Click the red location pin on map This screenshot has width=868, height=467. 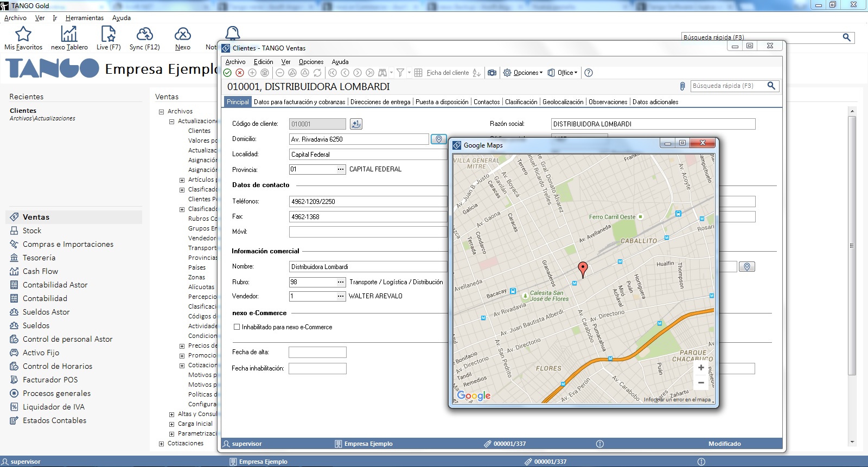583,270
